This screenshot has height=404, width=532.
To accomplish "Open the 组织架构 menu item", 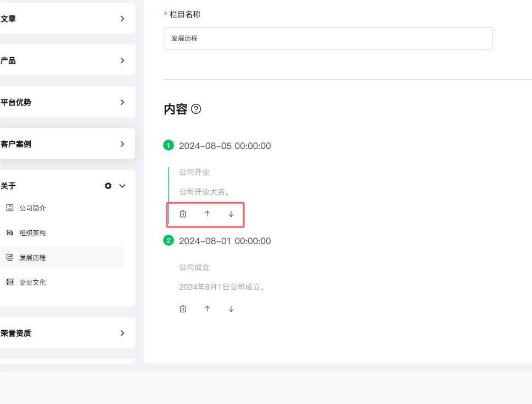I will pyautogui.click(x=63, y=233).
